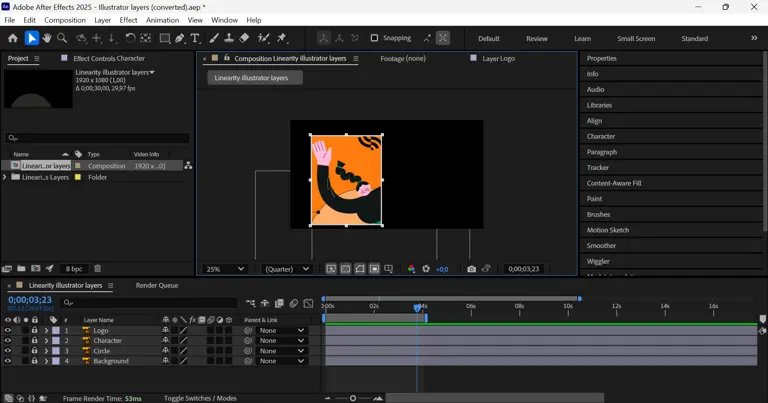Image resolution: width=768 pixels, height=403 pixels.
Task: Switch to the Small Screen workspace
Action: click(x=636, y=38)
